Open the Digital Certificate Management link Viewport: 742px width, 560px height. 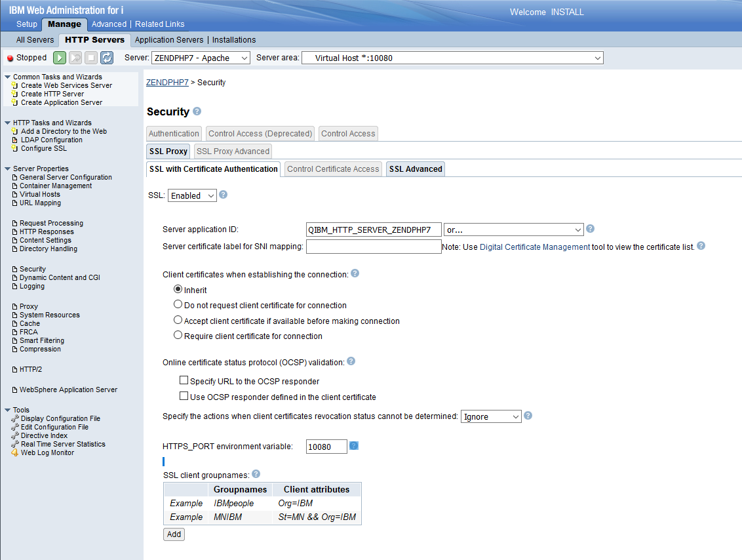(x=535, y=247)
